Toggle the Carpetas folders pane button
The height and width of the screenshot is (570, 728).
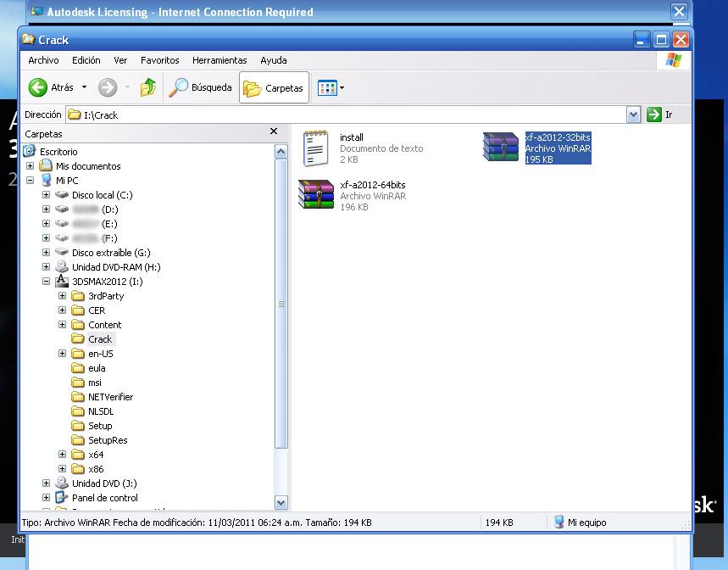[274, 88]
